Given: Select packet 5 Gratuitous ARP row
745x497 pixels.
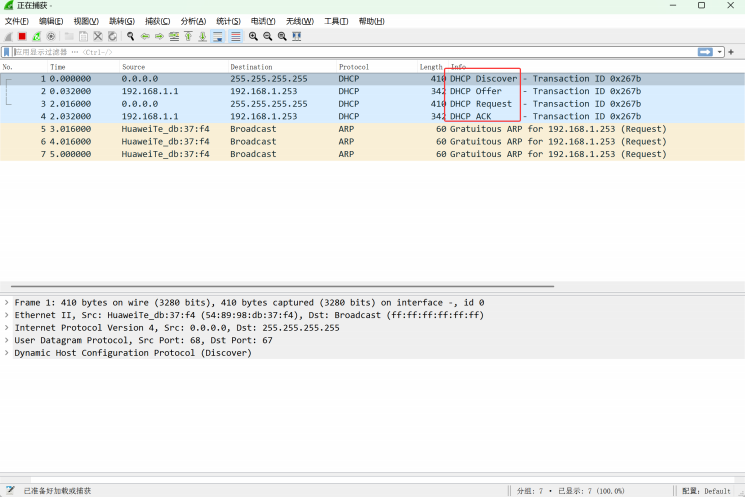Looking at the screenshot, I should [372, 129].
